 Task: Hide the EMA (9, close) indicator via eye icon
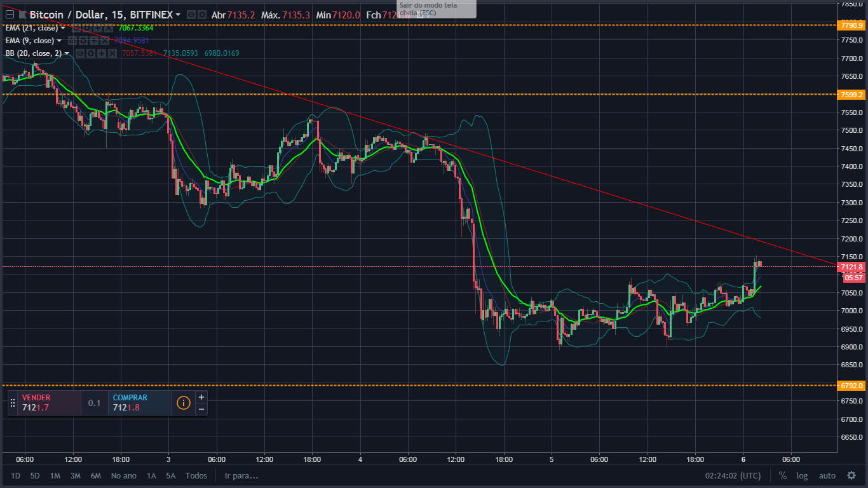point(72,41)
